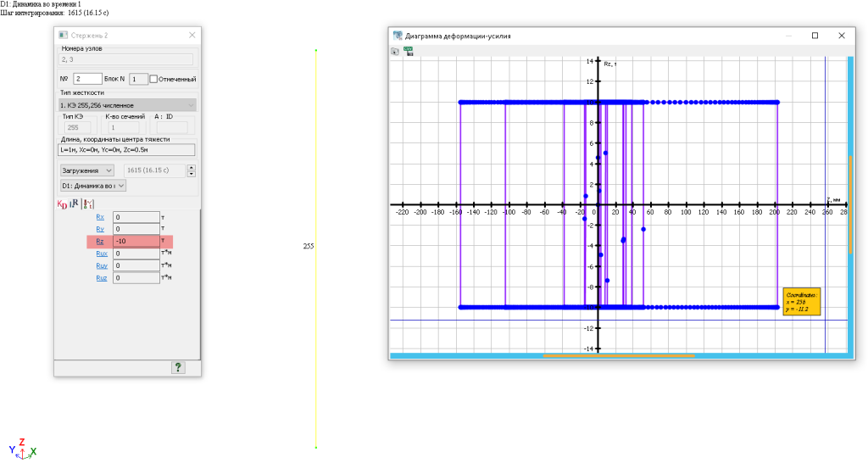Open the R reactions tab icon
The width and height of the screenshot is (868, 463).
(x=75, y=204)
